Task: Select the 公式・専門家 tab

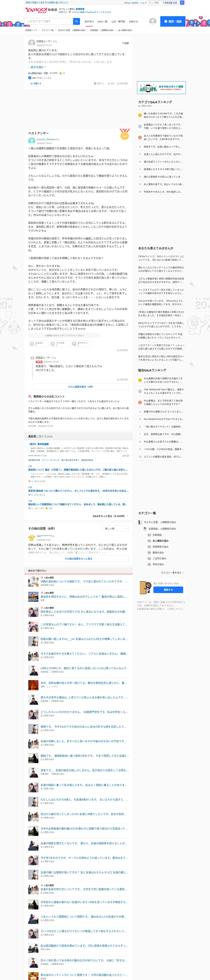Action: 118,22
